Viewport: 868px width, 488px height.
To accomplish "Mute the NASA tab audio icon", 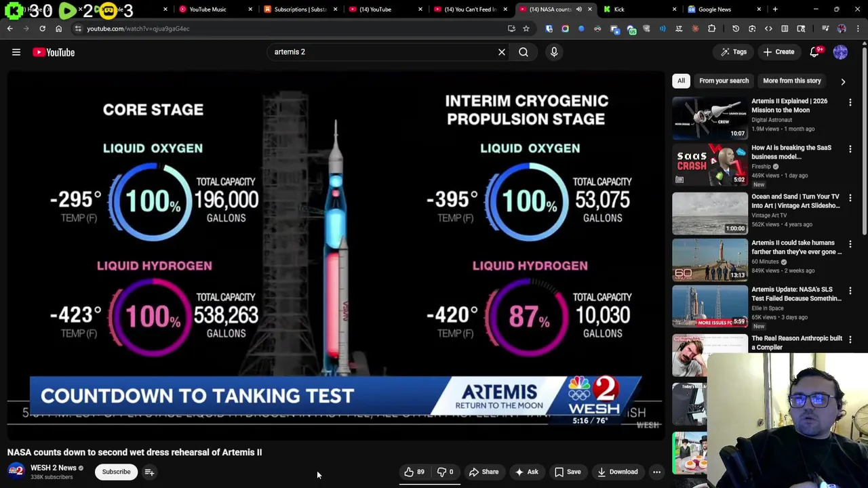I will (578, 9).
